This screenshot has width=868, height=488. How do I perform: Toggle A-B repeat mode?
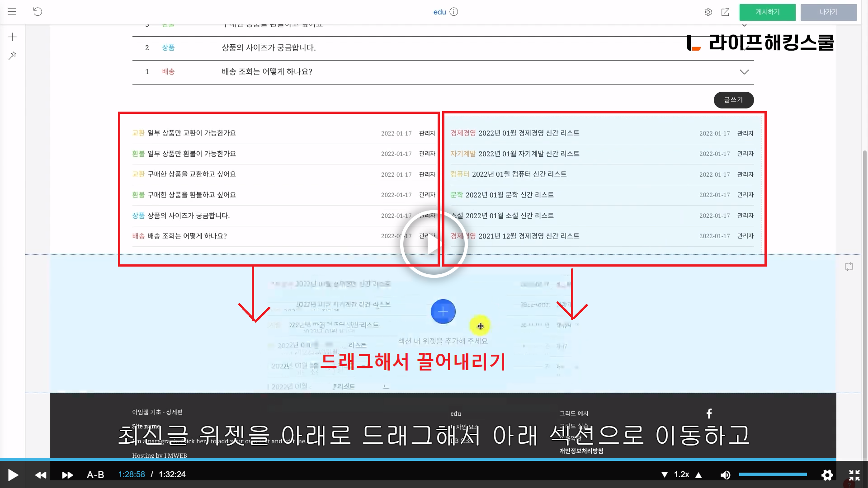[95, 475]
